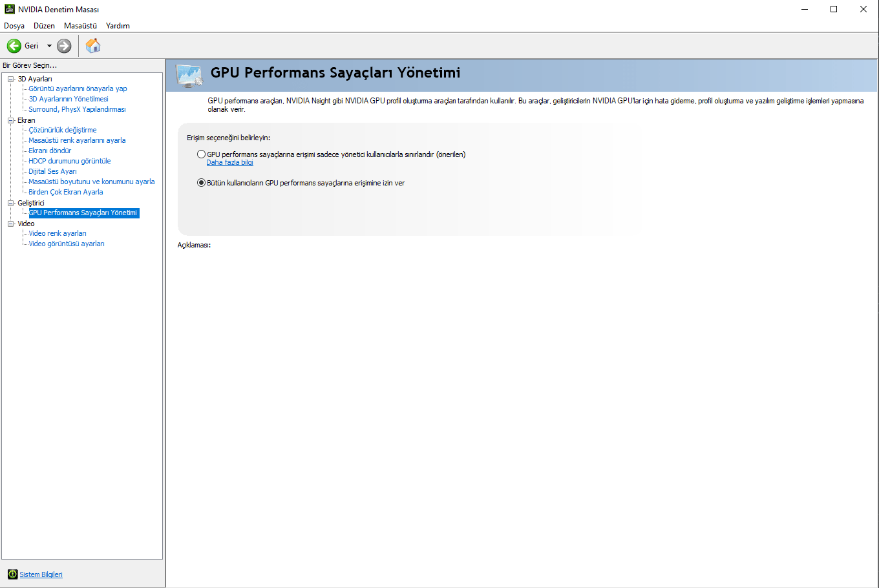Open Masaüstü boyutunu ve konumunu ayarla

92,182
